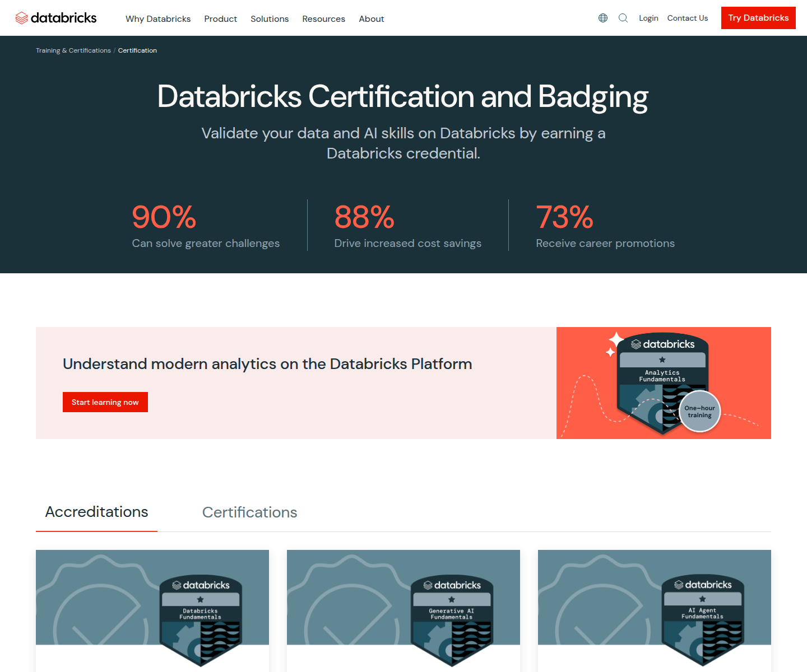
Task: Click the 'Understand modern analytics' banner heading
Action: [x=267, y=364]
